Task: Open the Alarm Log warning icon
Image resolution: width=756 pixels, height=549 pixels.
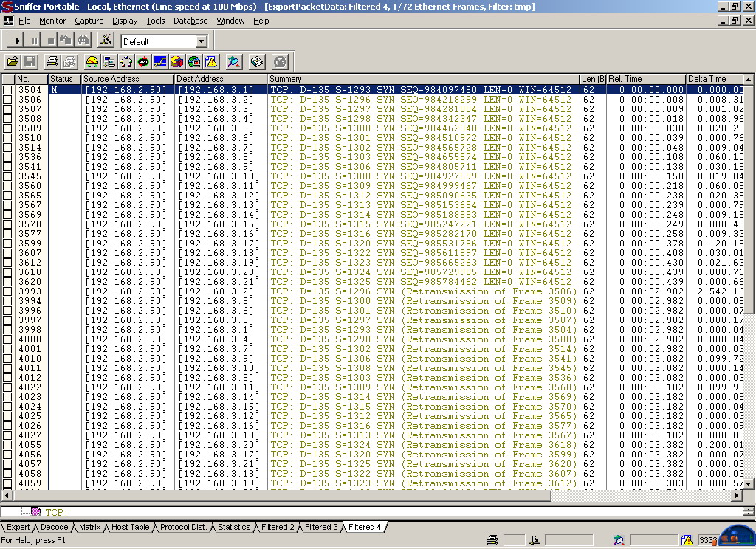Action: pos(211,61)
